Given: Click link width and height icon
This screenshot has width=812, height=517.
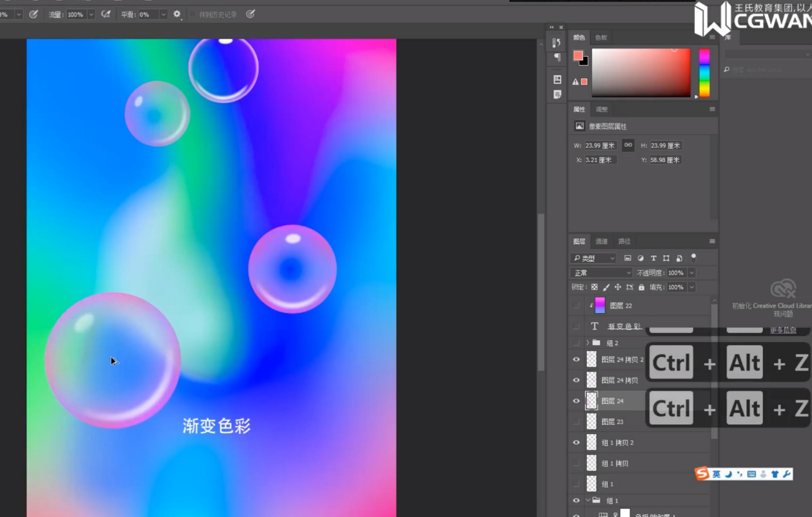Looking at the screenshot, I should tap(628, 145).
